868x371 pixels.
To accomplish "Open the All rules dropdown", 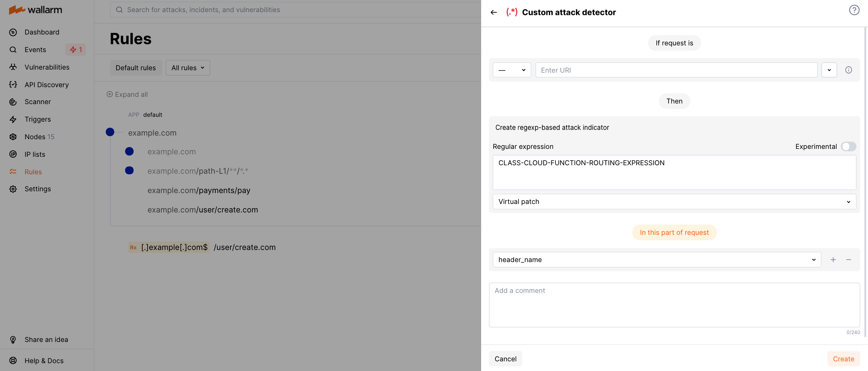I will (187, 68).
